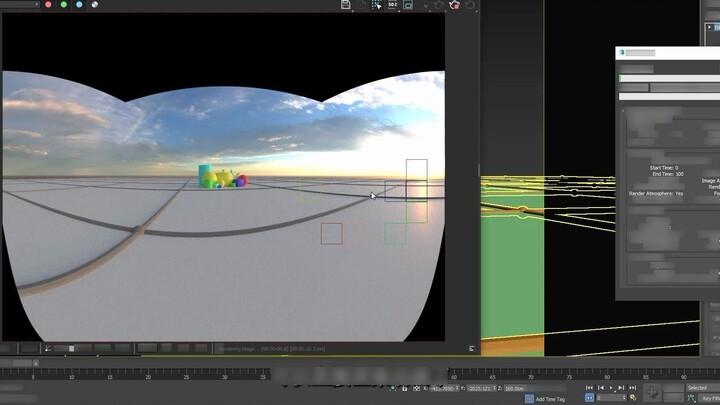
Task: Jump to the end frame
Action: point(632,387)
